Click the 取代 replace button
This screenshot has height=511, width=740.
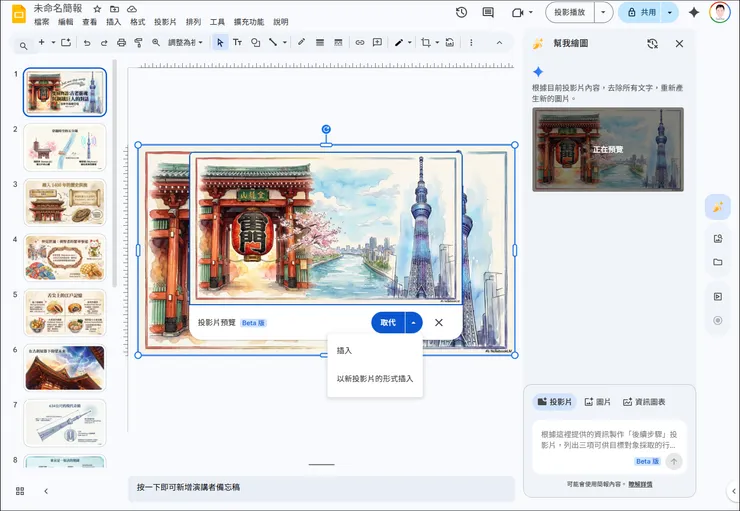(388, 323)
